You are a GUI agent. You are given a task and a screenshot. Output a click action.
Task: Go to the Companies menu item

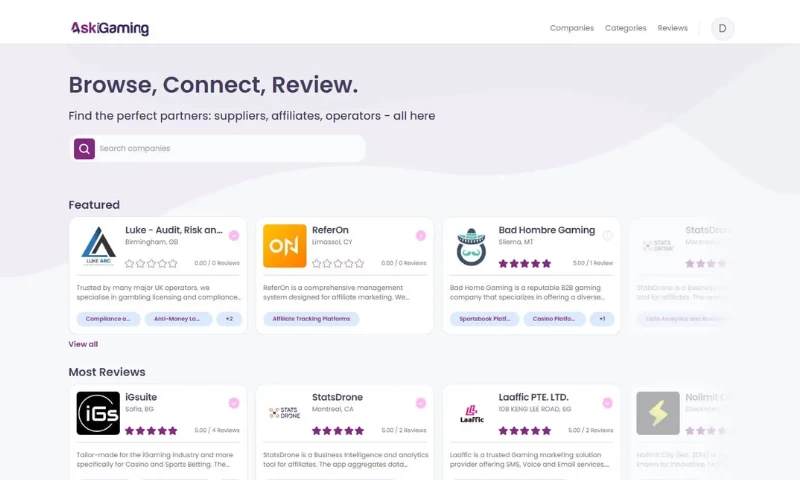click(x=571, y=28)
